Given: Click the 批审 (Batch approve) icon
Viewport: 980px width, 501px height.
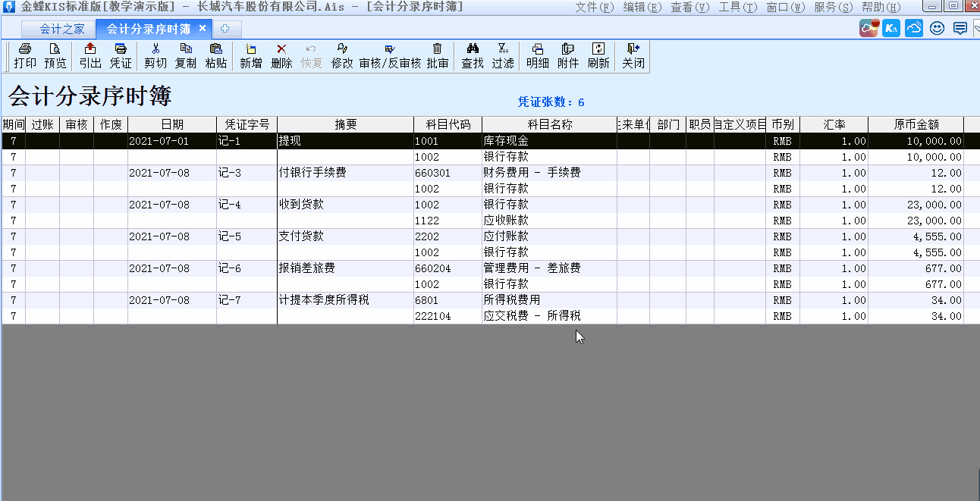Looking at the screenshot, I should (x=438, y=56).
